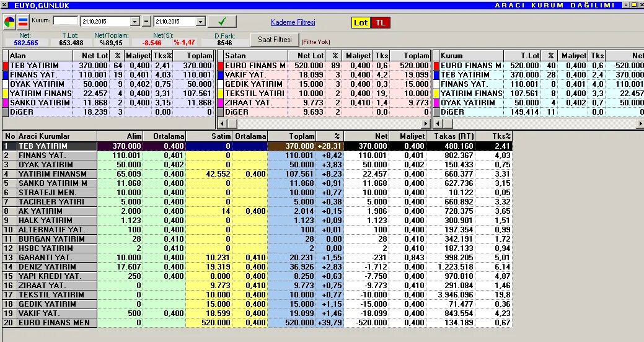Open the Kademe Filtresi link
This screenshot has width=644, height=342.
293,22
